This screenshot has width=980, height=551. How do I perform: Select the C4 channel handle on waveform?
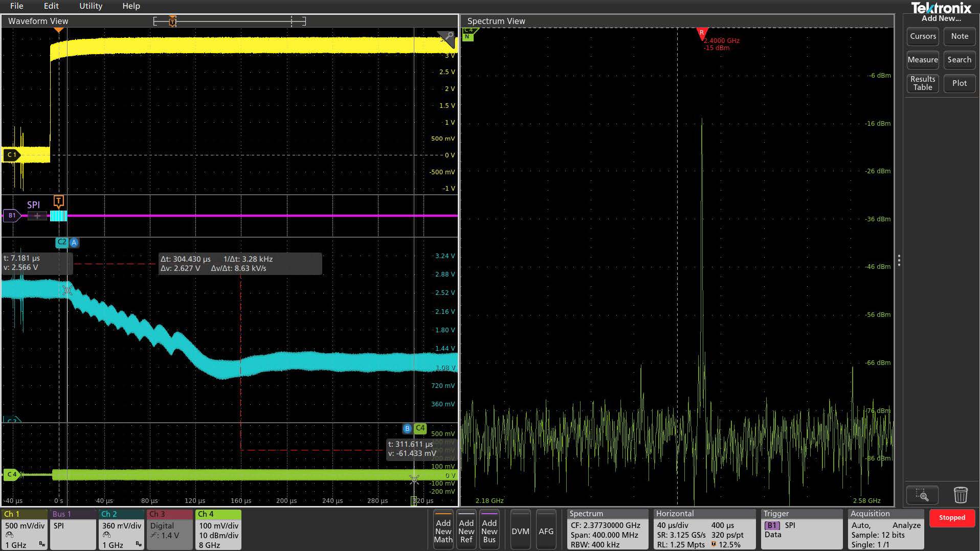click(12, 474)
